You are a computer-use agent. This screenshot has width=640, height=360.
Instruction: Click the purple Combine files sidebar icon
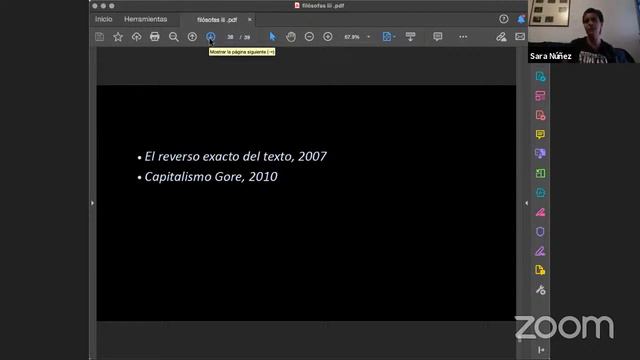click(x=540, y=154)
